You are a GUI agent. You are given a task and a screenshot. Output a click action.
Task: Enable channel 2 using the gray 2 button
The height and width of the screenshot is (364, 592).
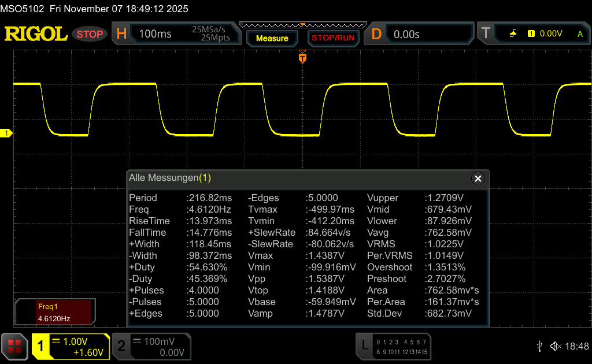click(x=121, y=346)
